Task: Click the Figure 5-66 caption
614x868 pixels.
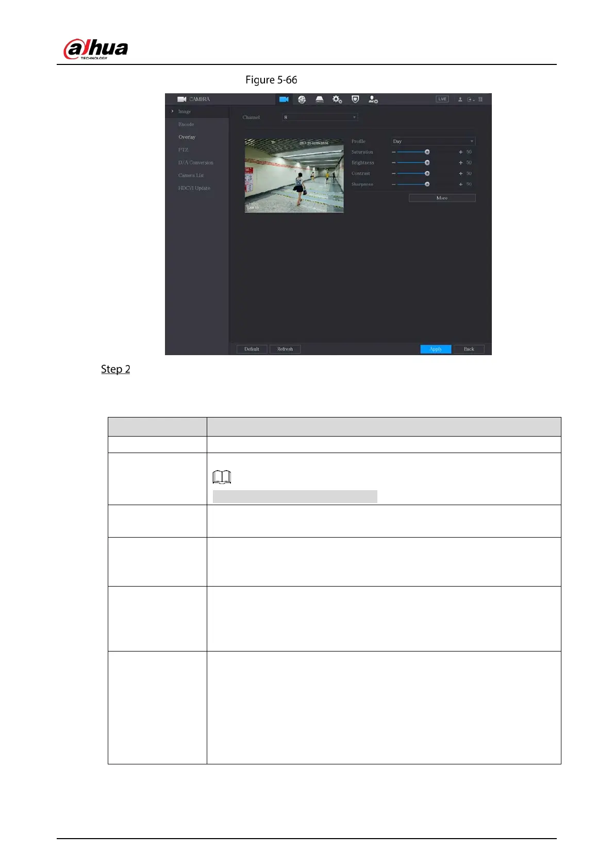Action: tap(271, 80)
